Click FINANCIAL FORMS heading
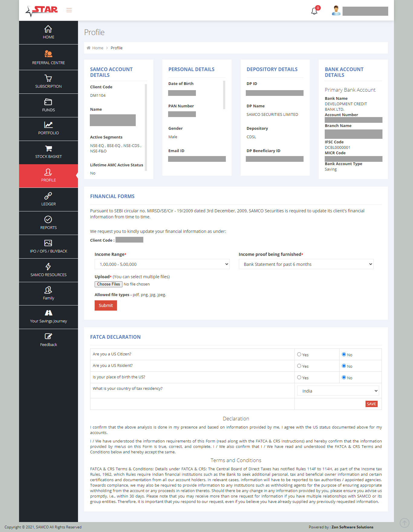Screen dimensions: 413x532 [x=112, y=196]
